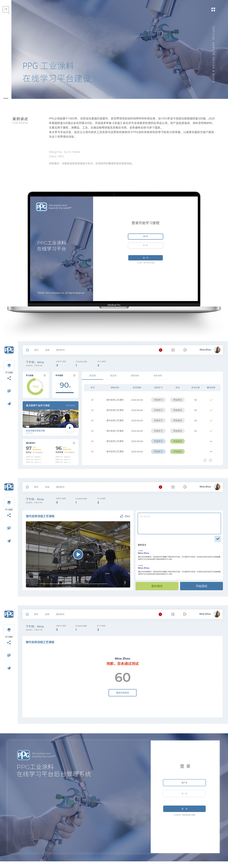Click the info icon on the 平均成绩 card
The height and width of the screenshot is (868, 228).
(x=74, y=375)
